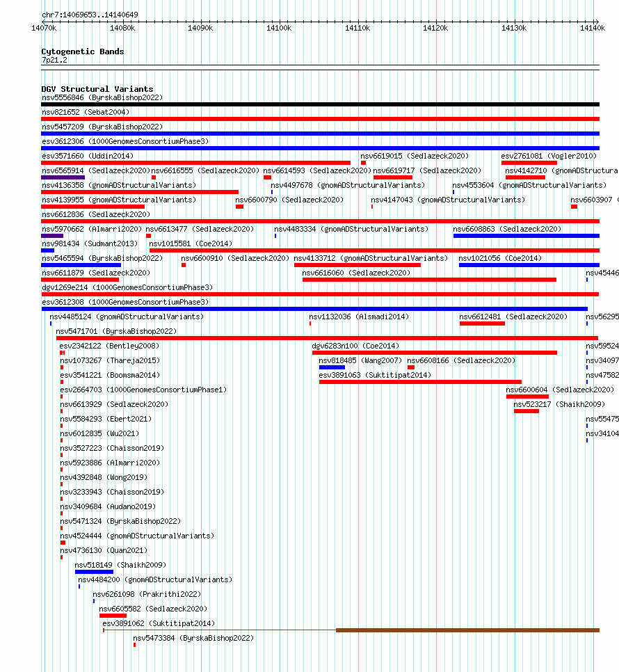The image size is (619, 672).
Task: Open nsv6600910 (Sedlazeck2020) label
Action: pos(235,258)
